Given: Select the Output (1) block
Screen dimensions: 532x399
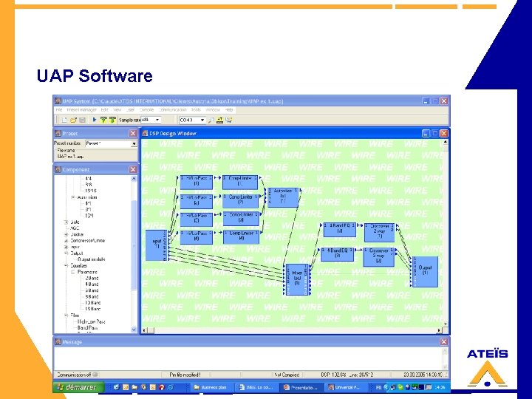Looking at the screenshot, I should click(425, 272).
